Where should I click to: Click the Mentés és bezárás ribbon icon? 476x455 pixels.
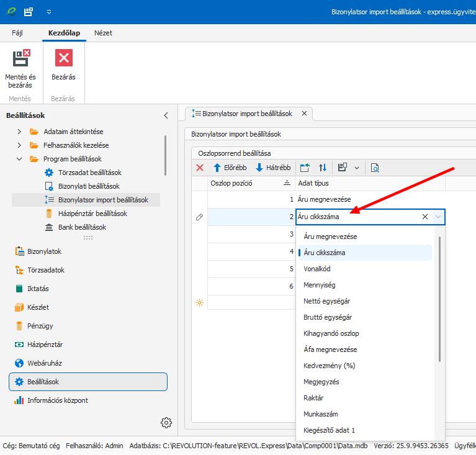pos(20,58)
